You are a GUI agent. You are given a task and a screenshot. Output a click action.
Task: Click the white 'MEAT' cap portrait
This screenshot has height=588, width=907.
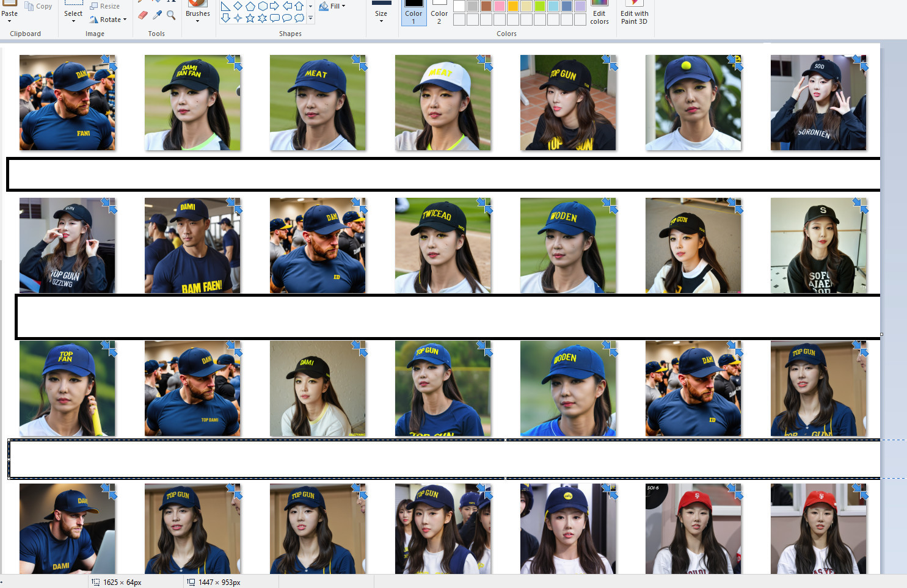[x=443, y=103]
